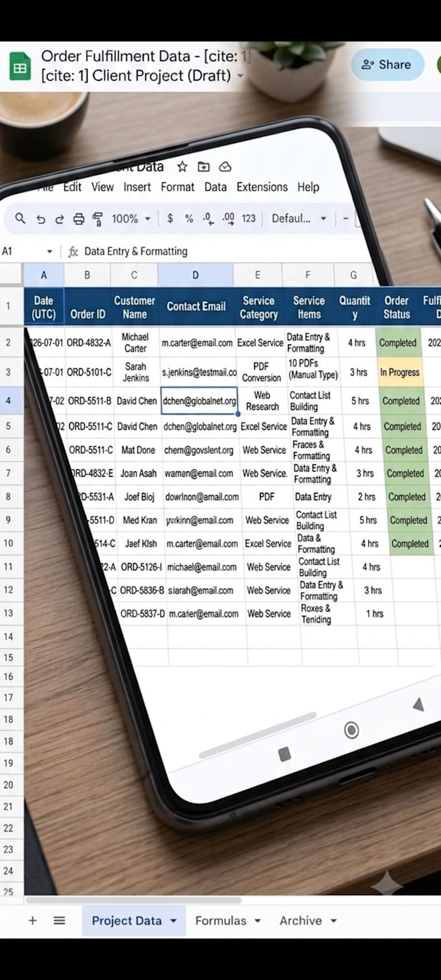Open the Data menu

point(215,187)
